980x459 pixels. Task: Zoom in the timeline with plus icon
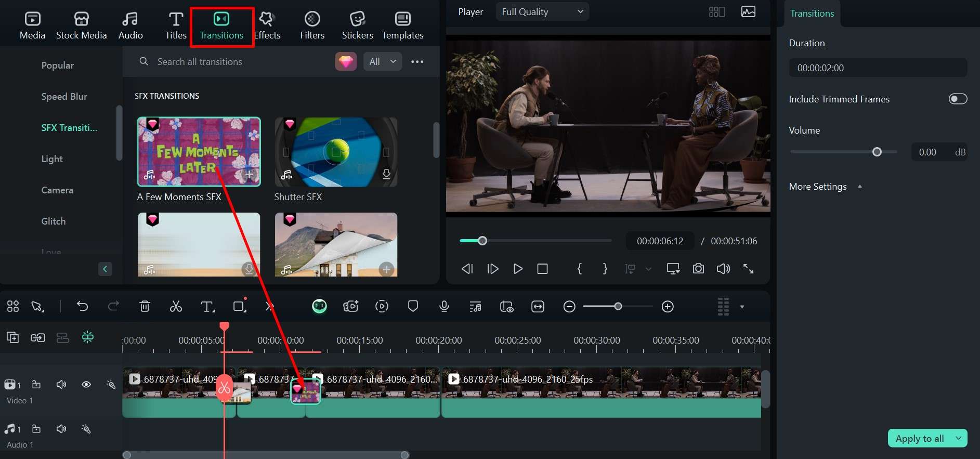668,307
